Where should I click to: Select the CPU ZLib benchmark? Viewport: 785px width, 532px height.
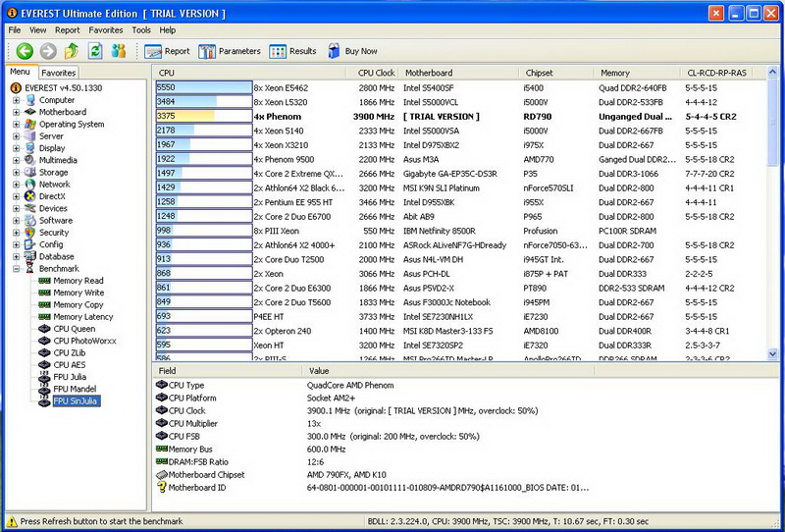pos(70,352)
